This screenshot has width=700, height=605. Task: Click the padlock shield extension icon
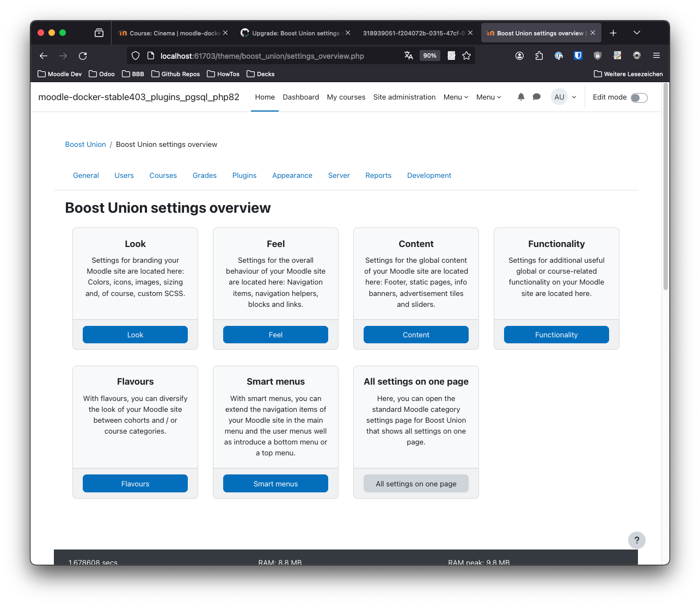(598, 55)
